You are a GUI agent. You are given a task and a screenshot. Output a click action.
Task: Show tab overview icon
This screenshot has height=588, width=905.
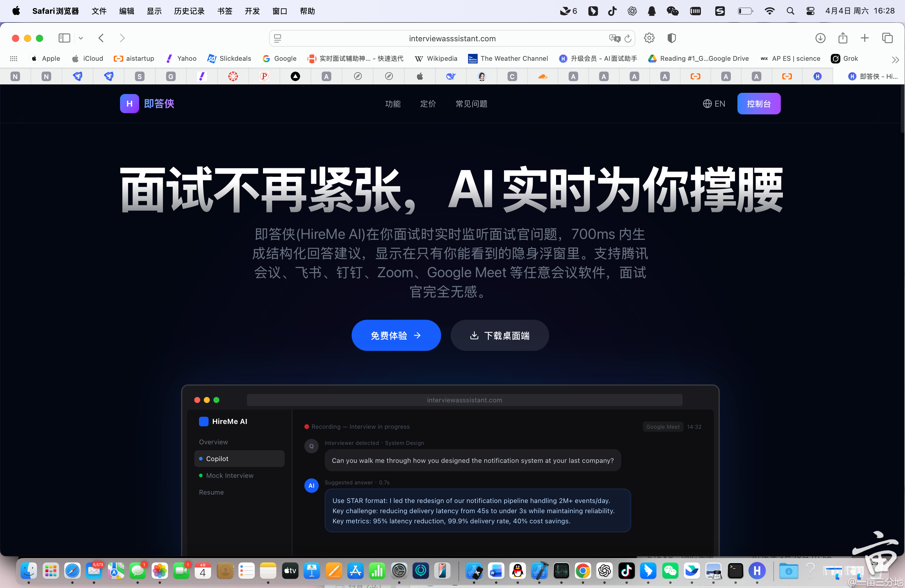(x=887, y=38)
